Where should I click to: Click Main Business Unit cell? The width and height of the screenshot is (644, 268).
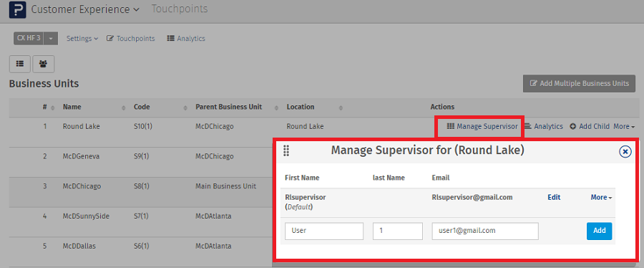tap(226, 186)
